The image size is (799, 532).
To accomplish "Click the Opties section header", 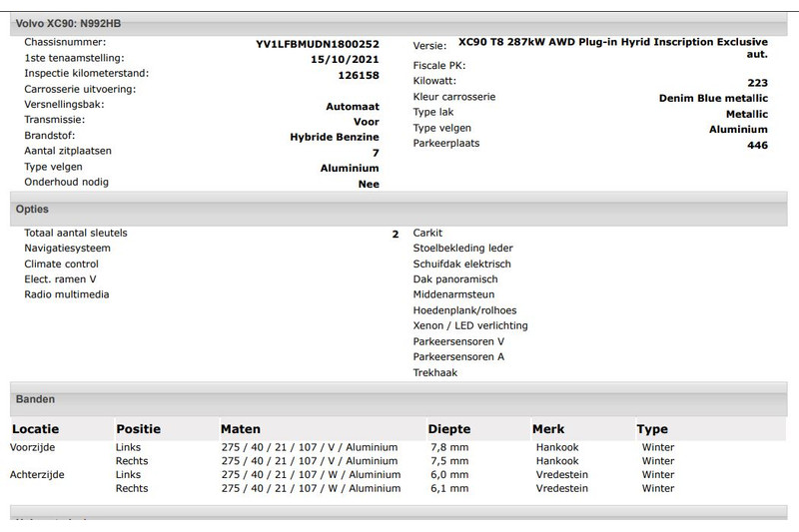I will [32, 210].
